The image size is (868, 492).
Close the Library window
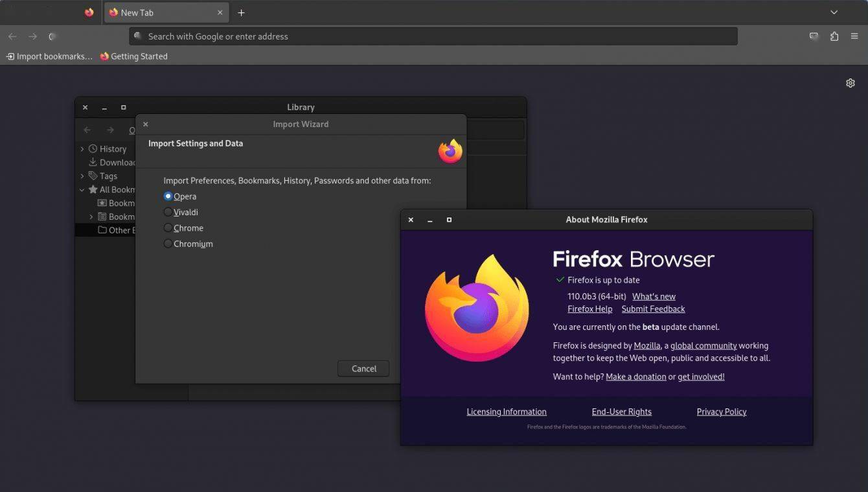point(85,107)
